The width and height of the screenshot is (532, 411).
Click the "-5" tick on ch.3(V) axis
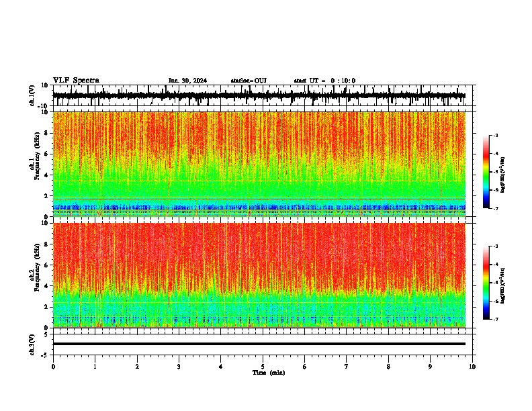click(45, 355)
